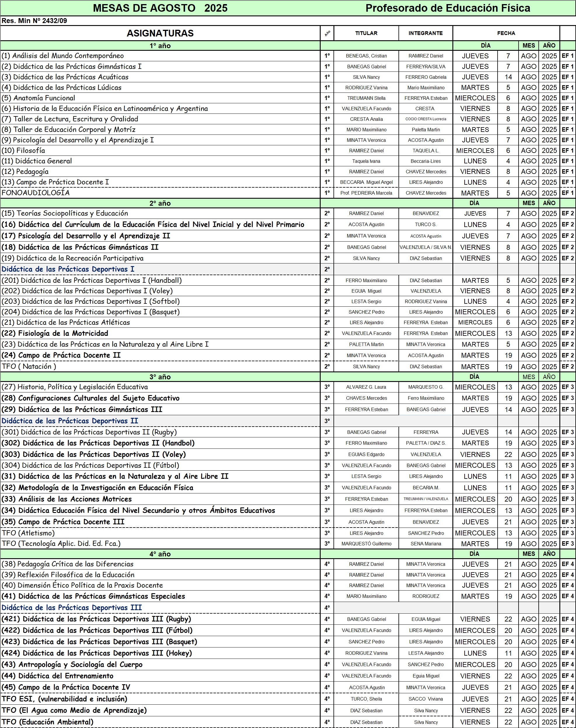The width and height of the screenshot is (576, 728).
Task: Select the 'TFO (Atletismo)' cell
Action: point(160,533)
